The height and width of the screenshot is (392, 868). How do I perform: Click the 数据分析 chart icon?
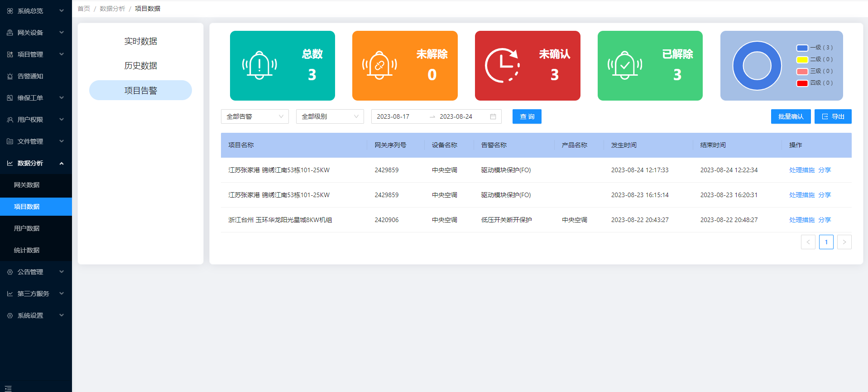(10, 163)
